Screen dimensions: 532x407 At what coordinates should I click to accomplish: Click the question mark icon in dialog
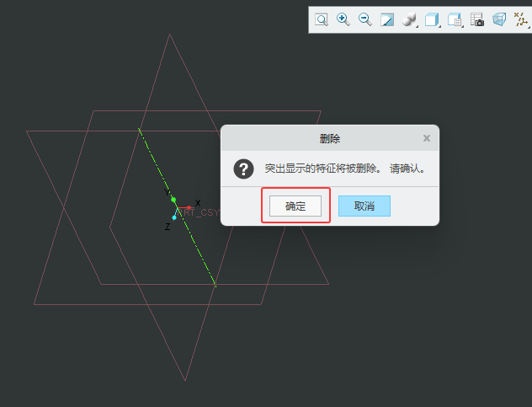(243, 169)
